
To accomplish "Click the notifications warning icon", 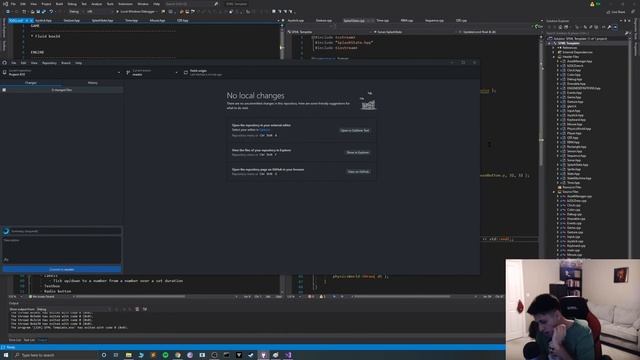I will coord(592,4).
